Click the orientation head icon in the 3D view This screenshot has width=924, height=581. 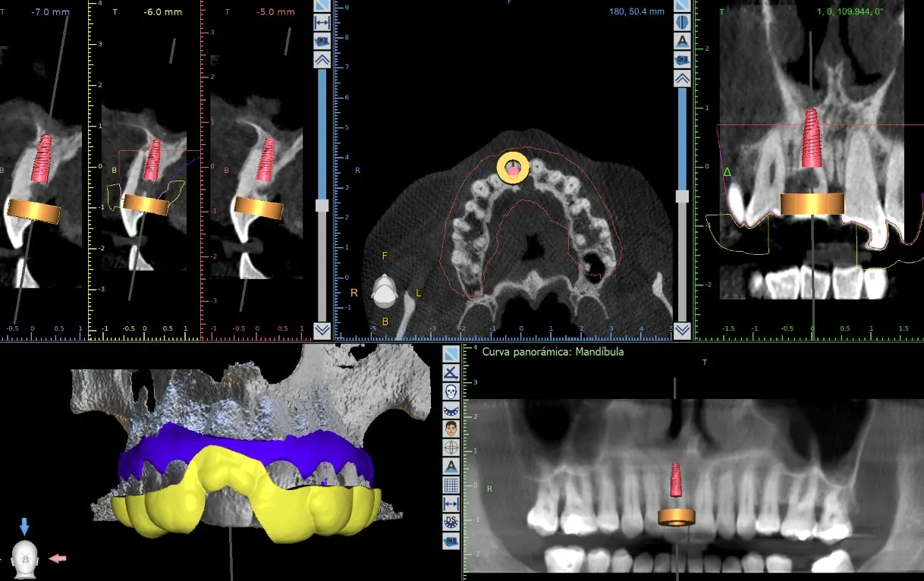coord(25,561)
